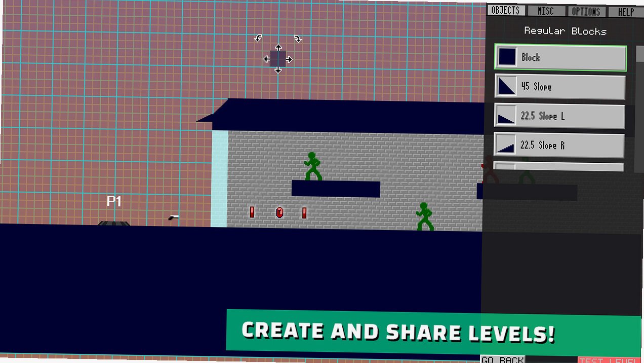Viewport: 644px width, 363px height.
Task: Open the HELP tab
Action: 626,12
